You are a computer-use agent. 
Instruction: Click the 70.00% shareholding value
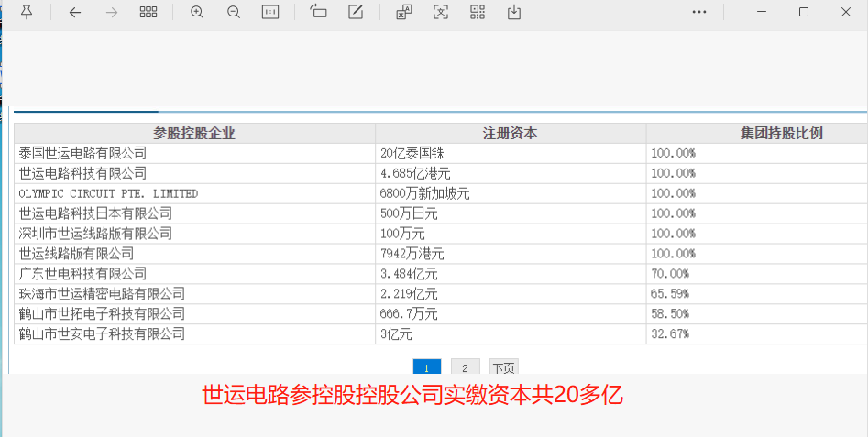tap(670, 274)
